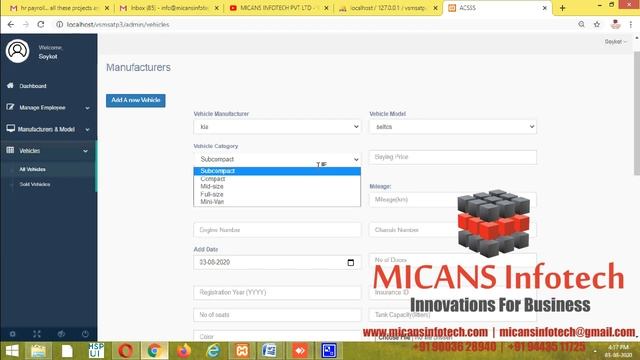Click Add A new Vehicle button
The width and height of the screenshot is (640, 360).
click(136, 100)
